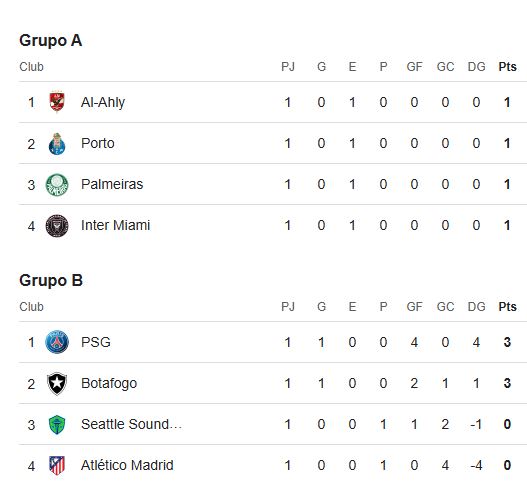Click the Al-Ahly club crest
The height and width of the screenshot is (489, 527).
click(57, 102)
